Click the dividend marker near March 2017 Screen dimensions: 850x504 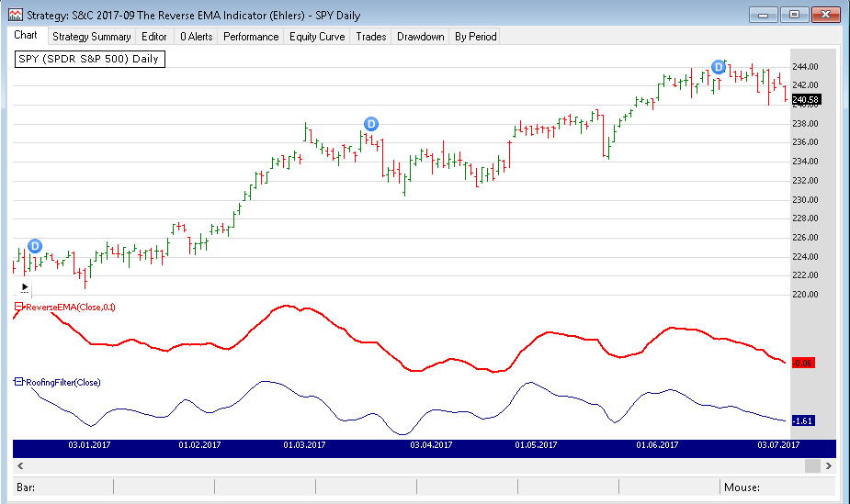370,124
